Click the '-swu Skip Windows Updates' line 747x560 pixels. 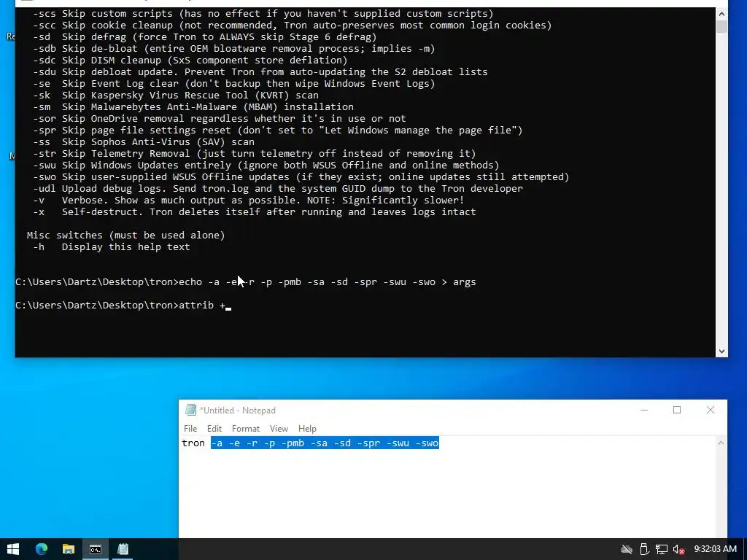tap(266, 166)
